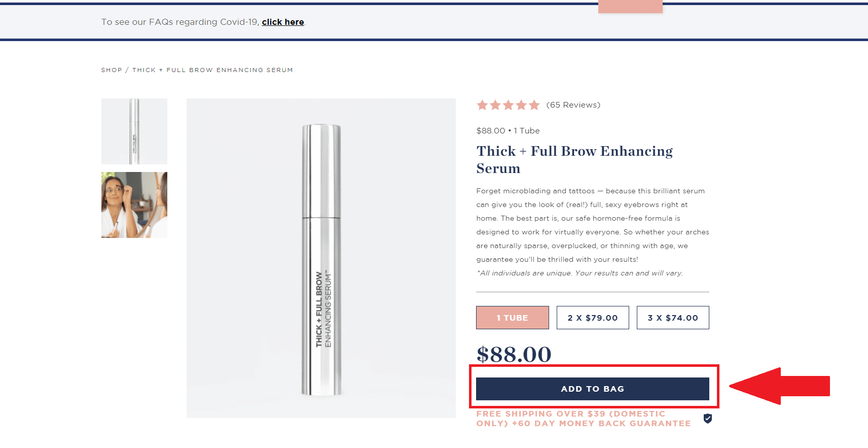Click the middle rating star
Viewport: 868px width, 448px height.
tap(508, 105)
